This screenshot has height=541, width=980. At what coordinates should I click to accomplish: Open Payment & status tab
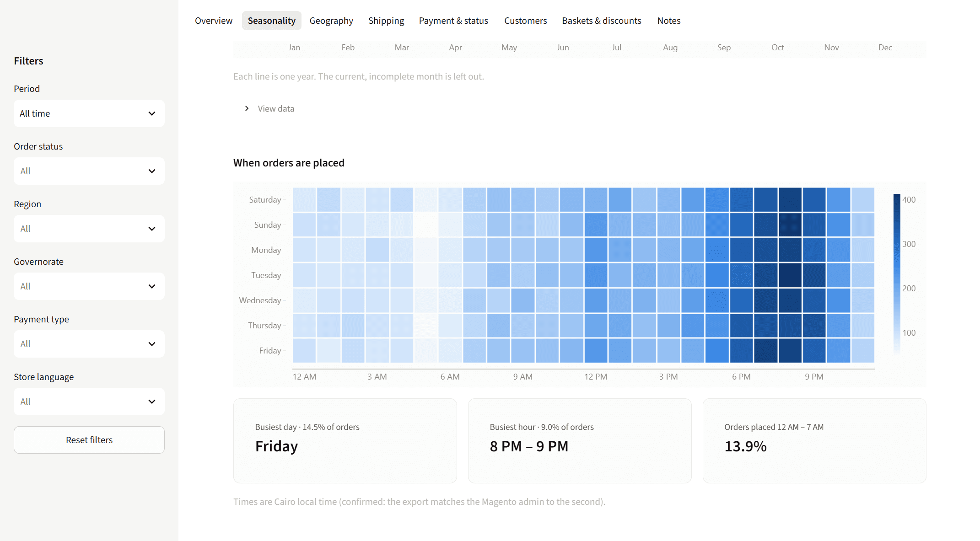click(x=453, y=21)
